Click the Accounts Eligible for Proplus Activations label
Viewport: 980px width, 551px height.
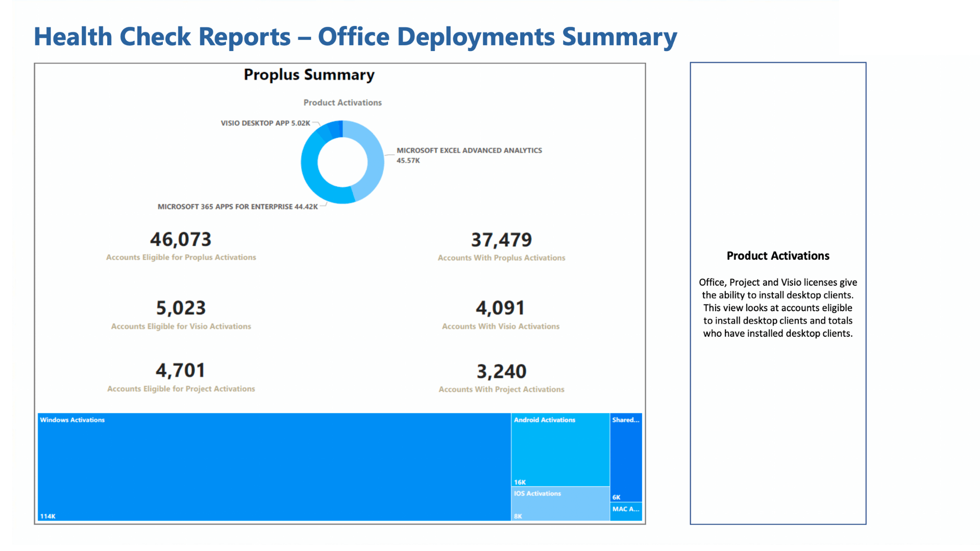181,257
